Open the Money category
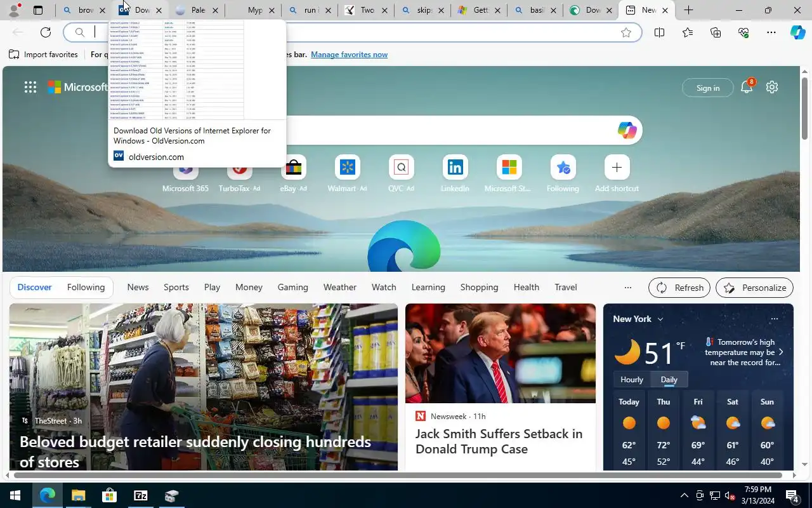This screenshot has width=812, height=508. point(249,287)
